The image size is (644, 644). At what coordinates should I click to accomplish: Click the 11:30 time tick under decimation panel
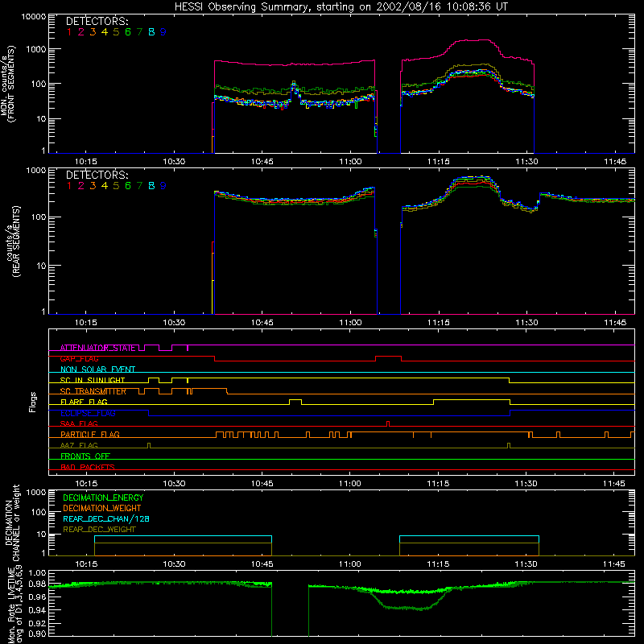click(x=526, y=564)
